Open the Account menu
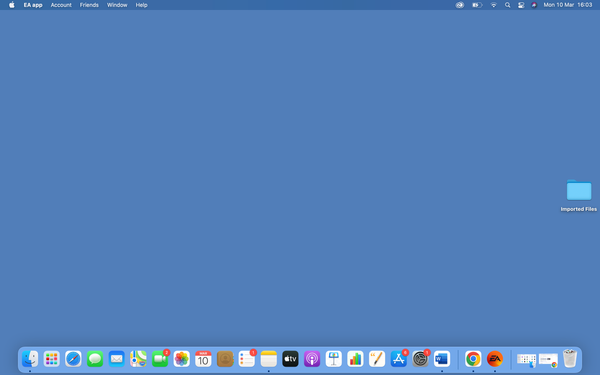600x375 pixels. coord(61,5)
